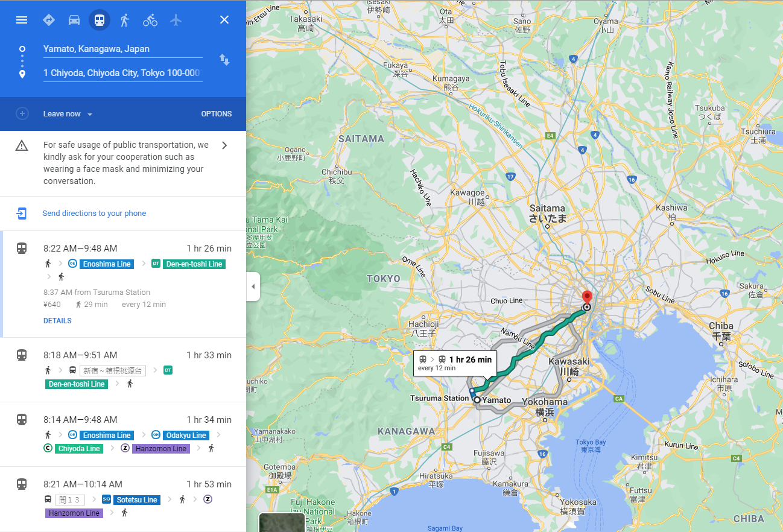Choose the best travel mode diamond icon
The width and height of the screenshot is (783, 532).
pos(49,20)
